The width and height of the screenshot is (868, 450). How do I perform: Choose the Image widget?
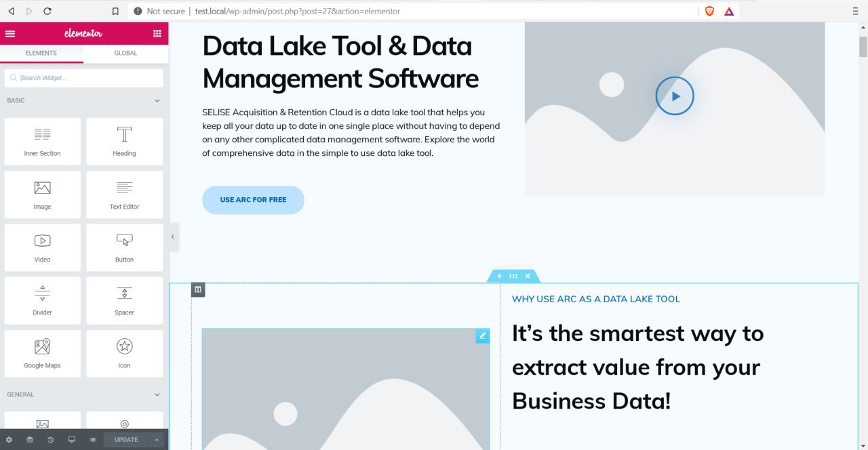[x=42, y=195]
